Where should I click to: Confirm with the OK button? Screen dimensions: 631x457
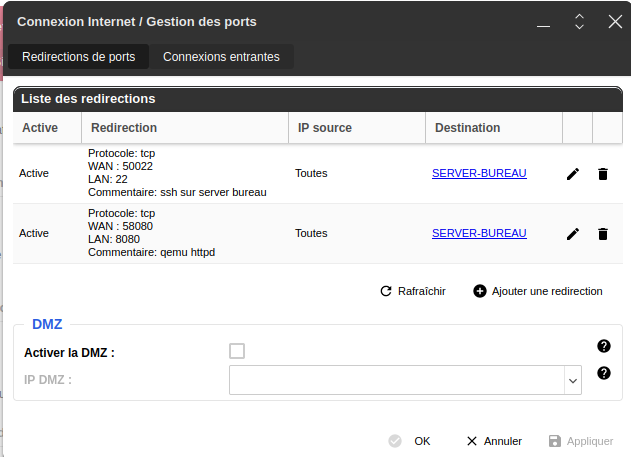(410, 441)
